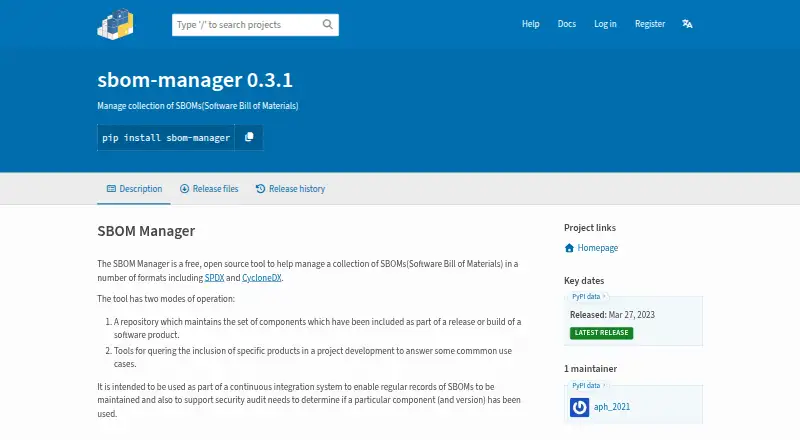
Task: Follow the SPDX link
Action: click(214, 278)
